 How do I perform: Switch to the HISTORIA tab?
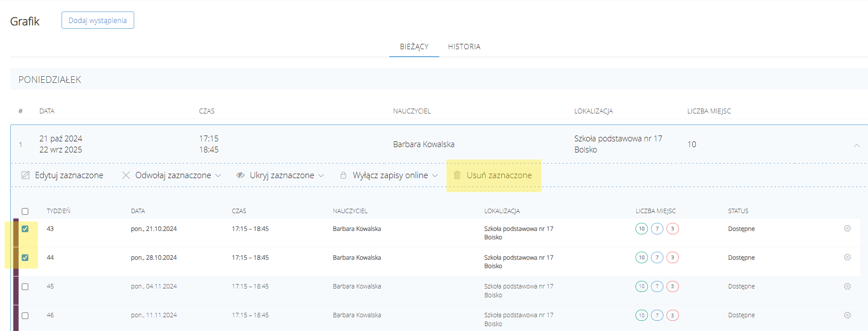tap(464, 47)
